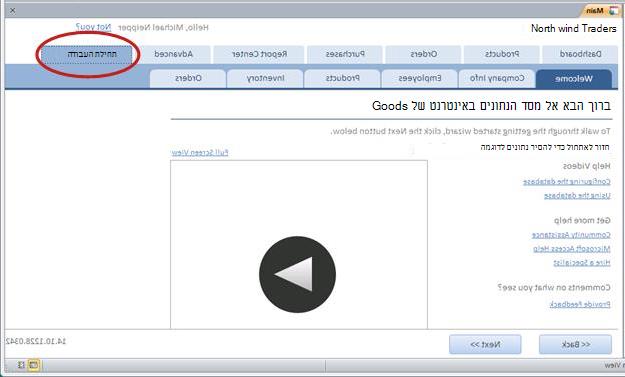Open the Full Screen View link
The image size is (625, 377).
pos(199,153)
